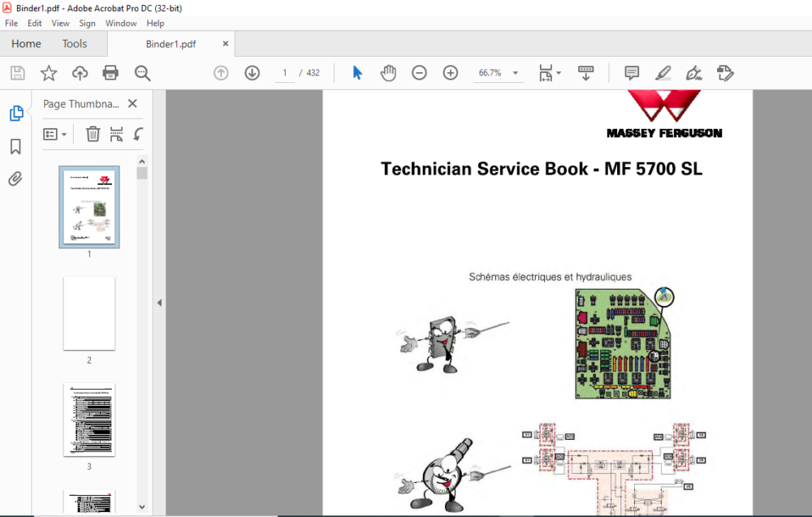Open the Help menu
The height and width of the screenshot is (517, 812).
(x=155, y=24)
